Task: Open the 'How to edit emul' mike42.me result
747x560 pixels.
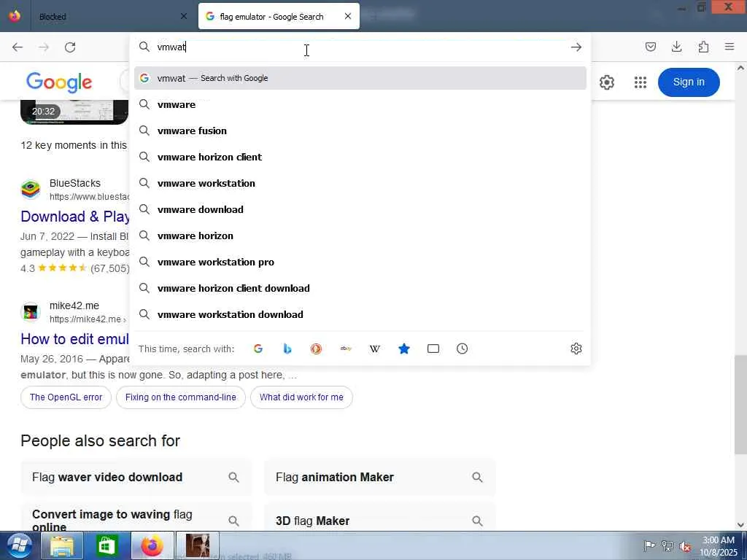Action: [x=75, y=338]
